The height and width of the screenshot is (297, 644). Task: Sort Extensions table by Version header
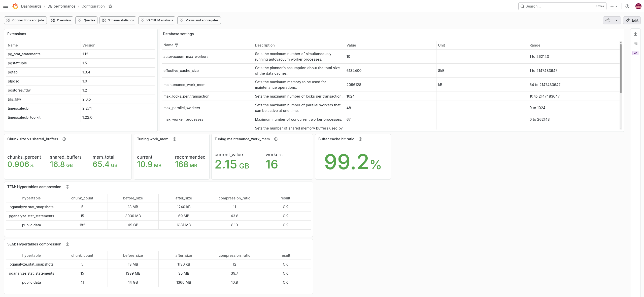[x=89, y=45]
